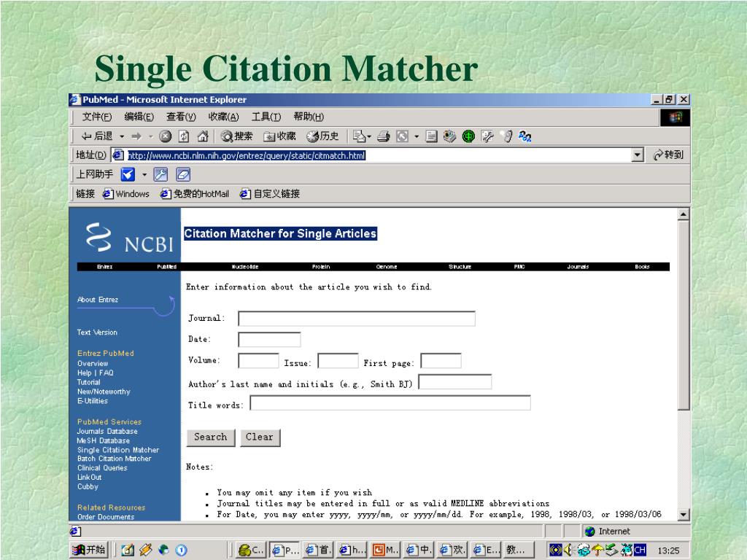Screen dimensions: 747x560
Task: Click the document page icon in the IE toolbar
Action: click(x=432, y=136)
